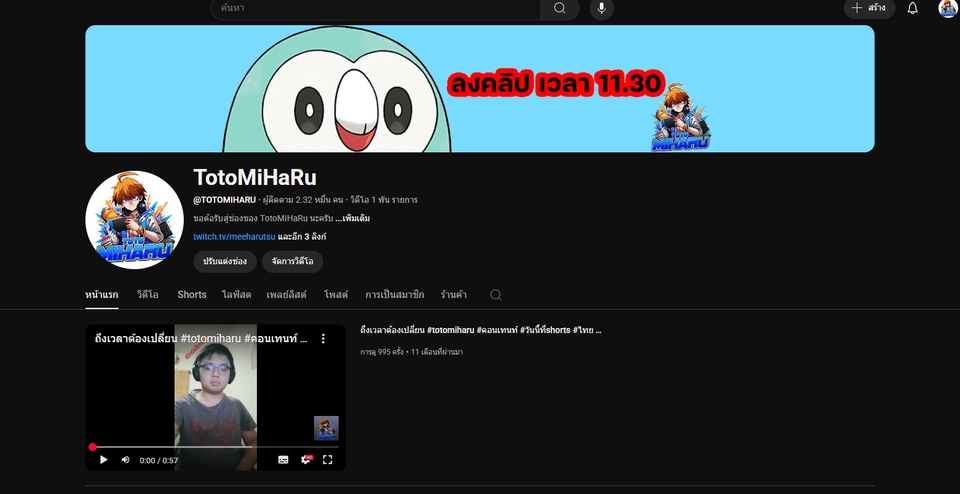Click the search magnifier button in top bar
Screen dimensions: 960x494
point(560,8)
